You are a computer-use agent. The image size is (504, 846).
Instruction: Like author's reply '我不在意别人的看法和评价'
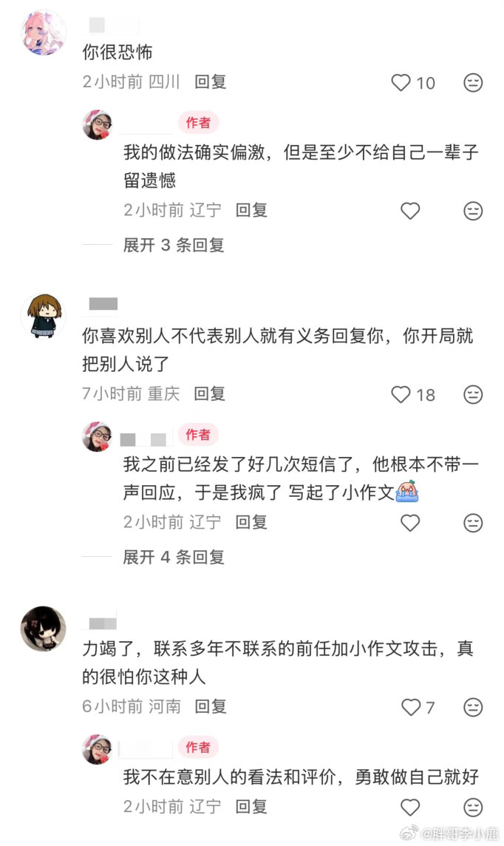click(x=410, y=807)
